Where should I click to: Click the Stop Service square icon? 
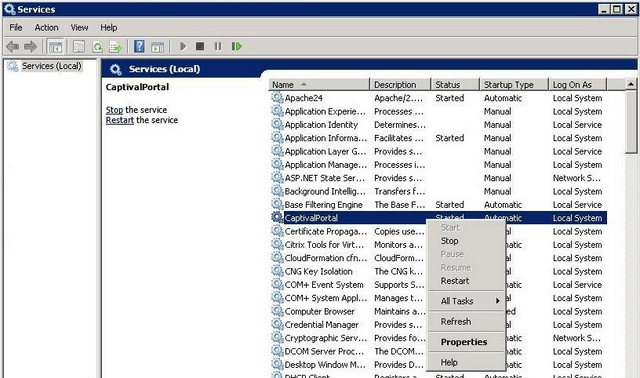200,47
